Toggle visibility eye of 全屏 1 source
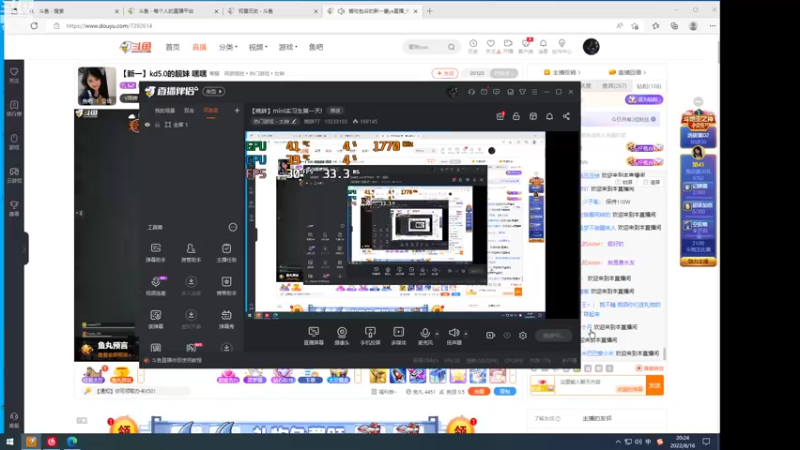 (147, 124)
